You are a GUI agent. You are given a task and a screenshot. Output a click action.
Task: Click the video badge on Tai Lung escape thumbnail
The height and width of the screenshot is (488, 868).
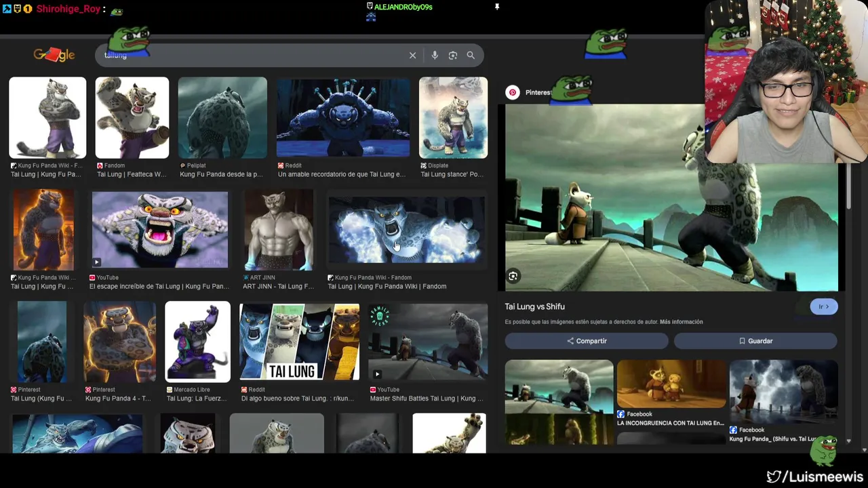(x=97, y=262)
